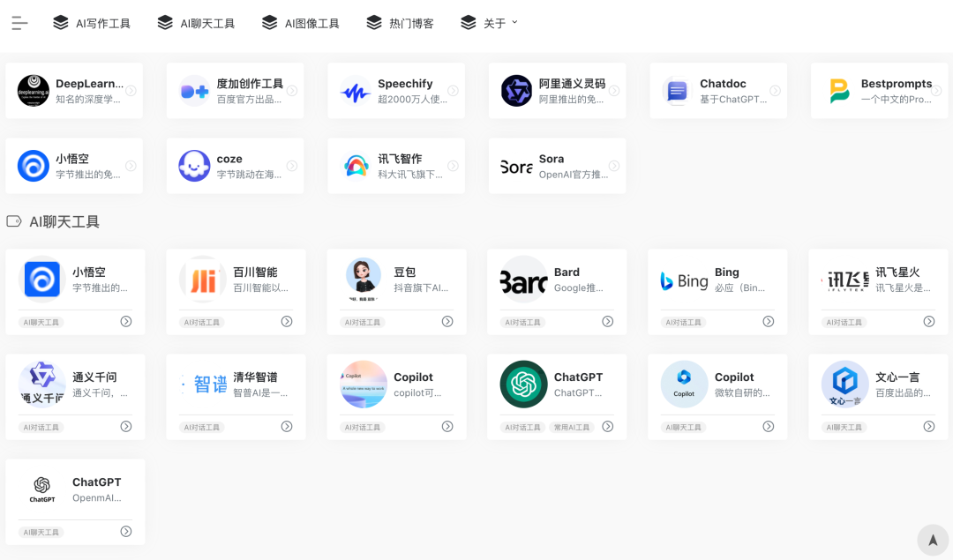Click the AI对话工具 tag on Bard card
Screen dimensions: 953x560
point(522,323)
